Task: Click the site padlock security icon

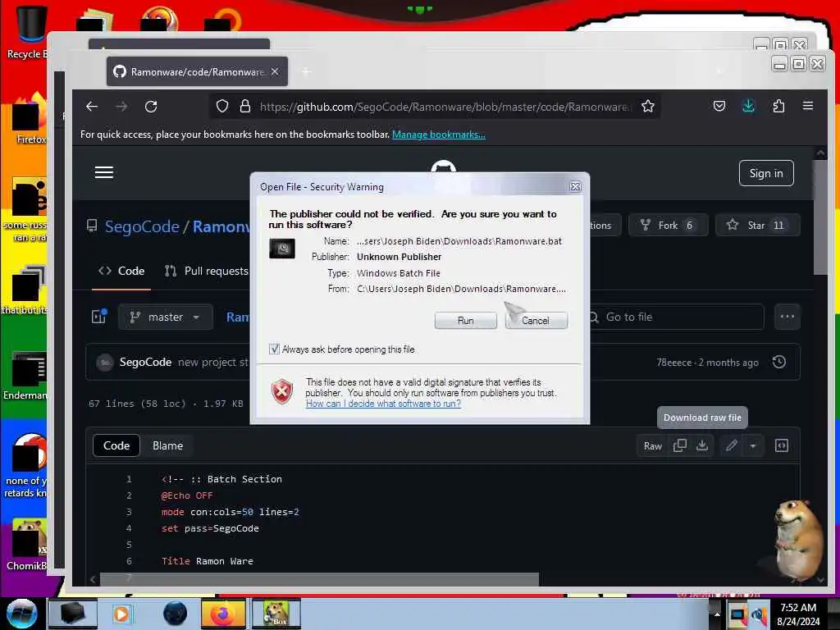Action: click(245, 106)
